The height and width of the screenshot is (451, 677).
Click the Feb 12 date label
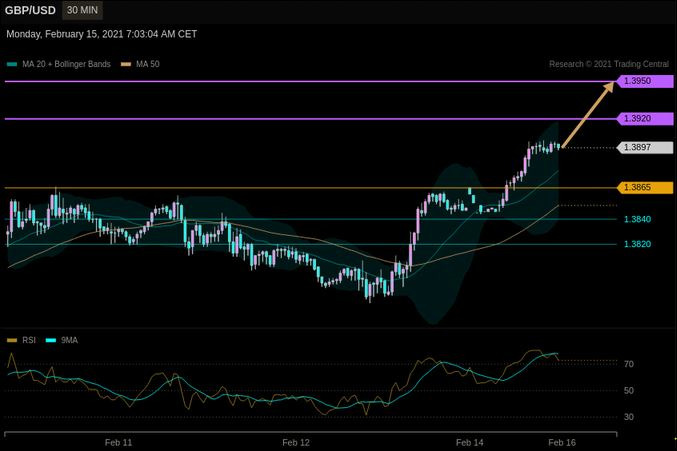coord(296,442)
